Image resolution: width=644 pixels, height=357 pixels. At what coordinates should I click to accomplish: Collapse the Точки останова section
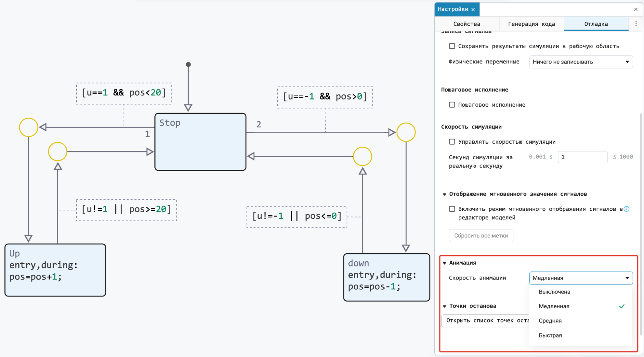pos(445,306)
